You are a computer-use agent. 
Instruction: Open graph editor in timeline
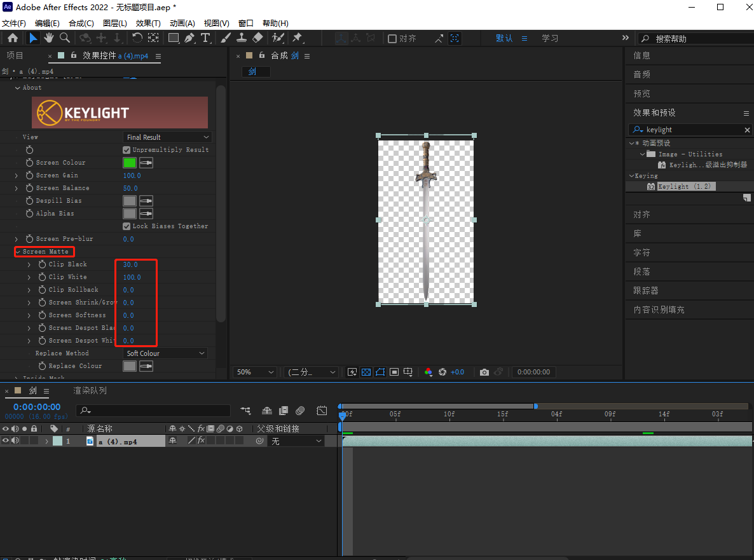coord(322,411)
